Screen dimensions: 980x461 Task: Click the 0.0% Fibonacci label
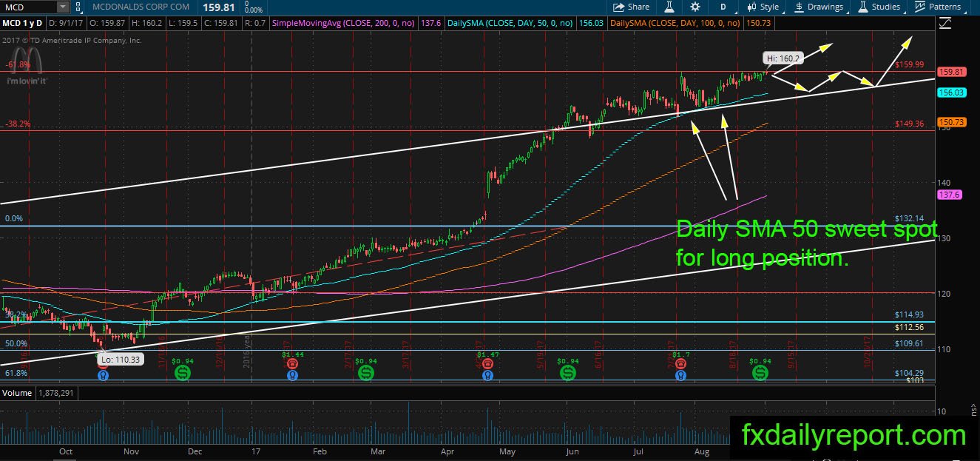(x=15, y=219)
